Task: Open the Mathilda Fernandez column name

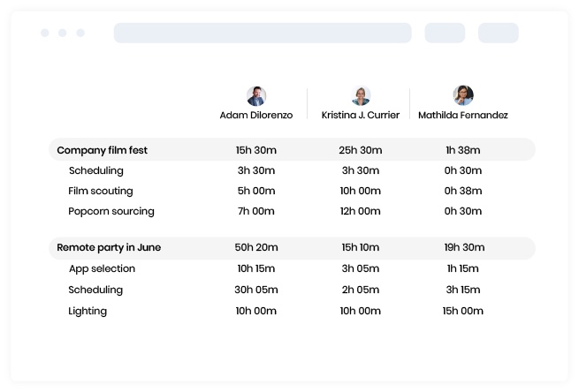Action: click(x=463, y=116)
